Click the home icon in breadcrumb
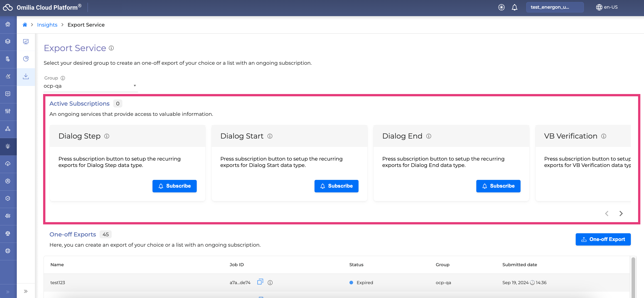Screen dimensions: 644x298 tap(25, 25)
